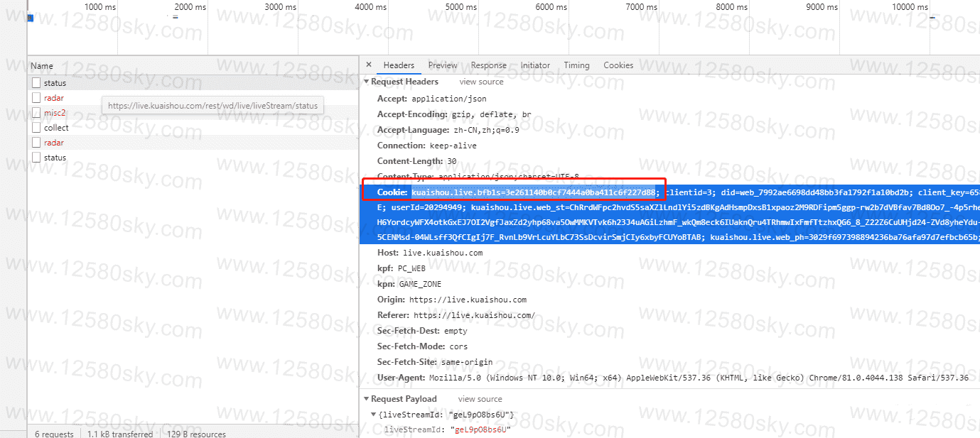Image resolution: width=980 pixels, height=438 pixels.
Task: Open the Cookies tab
Action: tap(618, 65)
